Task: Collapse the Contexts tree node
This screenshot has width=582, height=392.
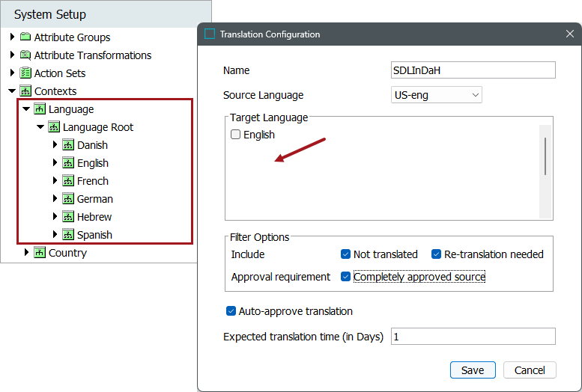Action: 12,91
